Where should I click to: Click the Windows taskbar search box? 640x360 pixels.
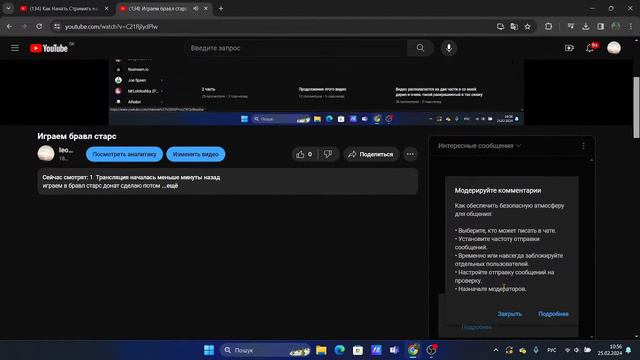pyautogui.click(x=266, y=350)
